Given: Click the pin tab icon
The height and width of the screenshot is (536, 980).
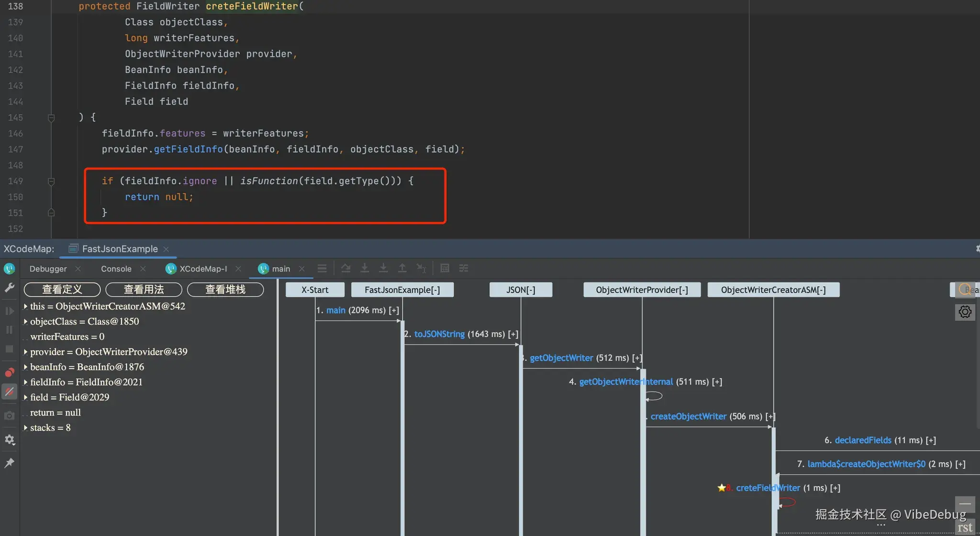Looking at the screenshot, I should pyautogui.click(x=9, y=463).
